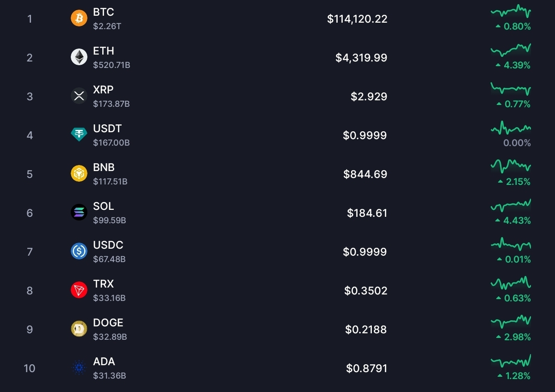This screenshot has width=555, height=392.
Task: View the ETH sparkline chart
Action: click(x=511, y=49)
